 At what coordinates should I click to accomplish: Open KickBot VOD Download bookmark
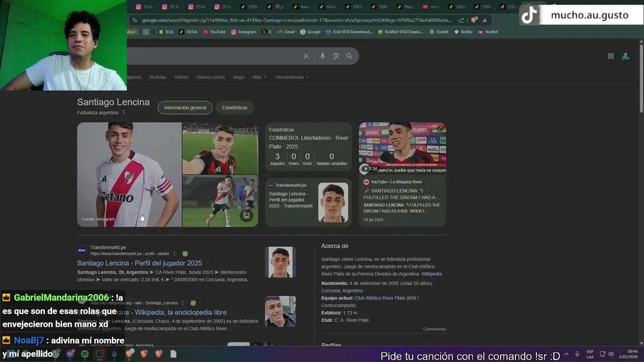pos(400,32)
